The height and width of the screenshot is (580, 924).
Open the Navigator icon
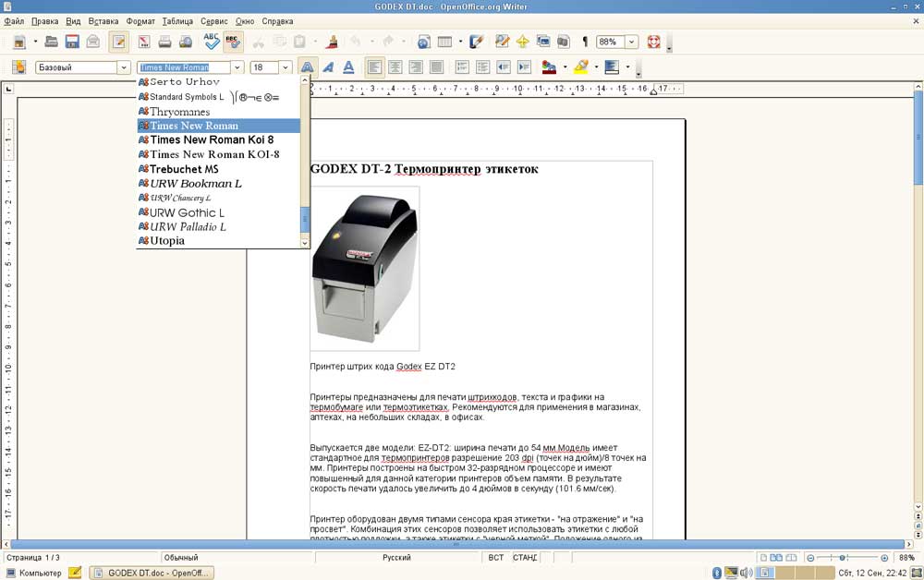click(x=523, y=42)
